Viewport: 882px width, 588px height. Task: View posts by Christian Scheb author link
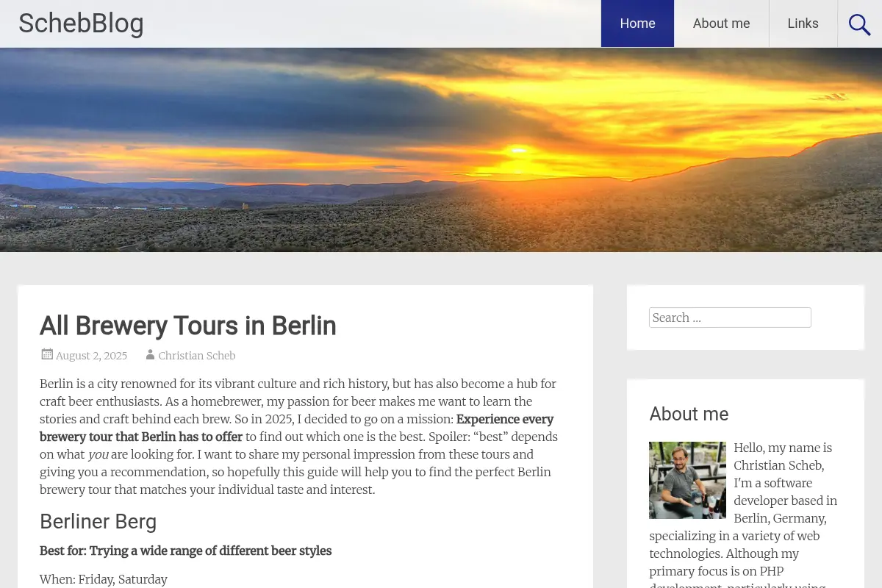[x=197, y=356]
